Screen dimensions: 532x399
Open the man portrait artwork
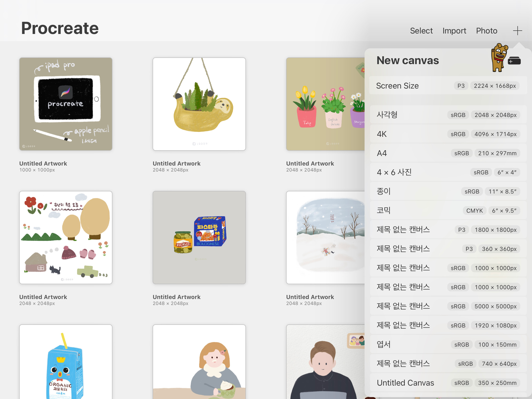click(325, 362)
